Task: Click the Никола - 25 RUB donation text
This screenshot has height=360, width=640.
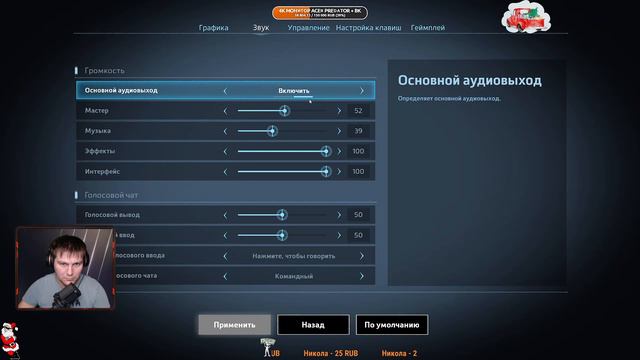Action: click(x=331, y=353)
